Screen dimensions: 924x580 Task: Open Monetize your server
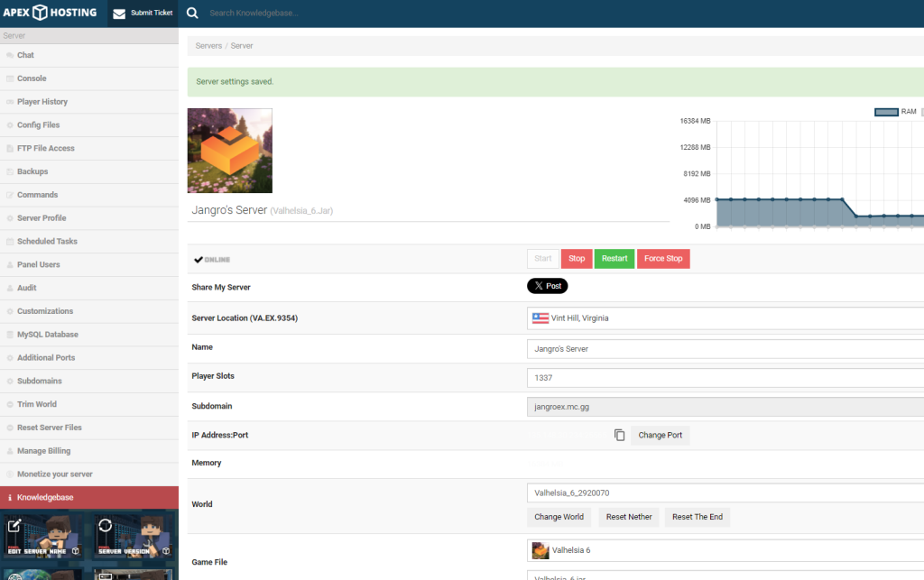click(x=89, y=474)
